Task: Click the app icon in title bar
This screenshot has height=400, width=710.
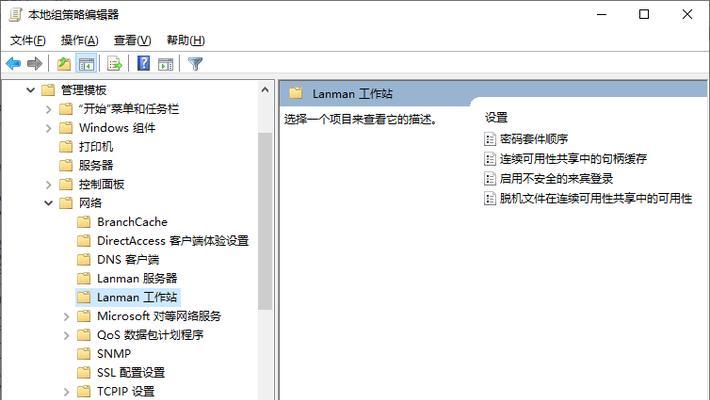Action: coord(15,14)
